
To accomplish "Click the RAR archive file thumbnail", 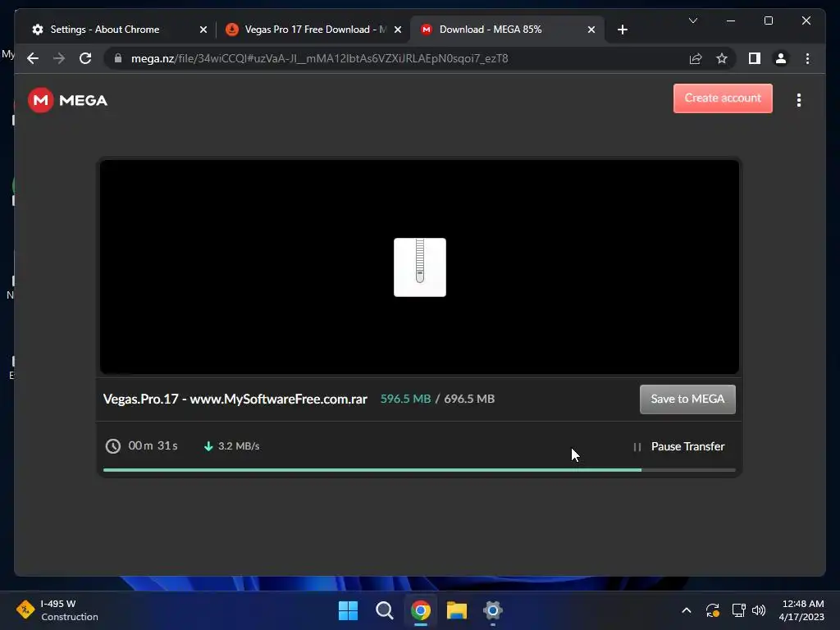I will [x=420, y=267].
